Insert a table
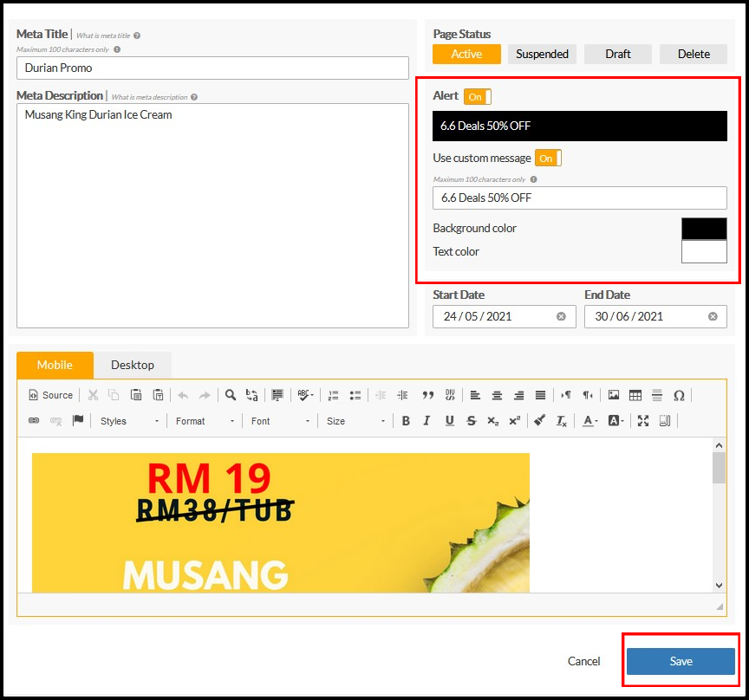Image resolution: width=749 pixels, height=700 pixels. [x=635, y=395]
